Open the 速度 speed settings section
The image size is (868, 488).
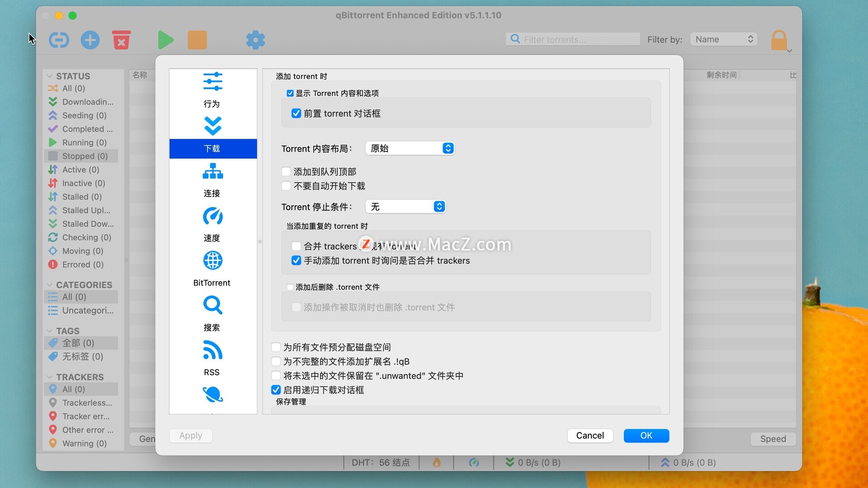click(212, 225)
